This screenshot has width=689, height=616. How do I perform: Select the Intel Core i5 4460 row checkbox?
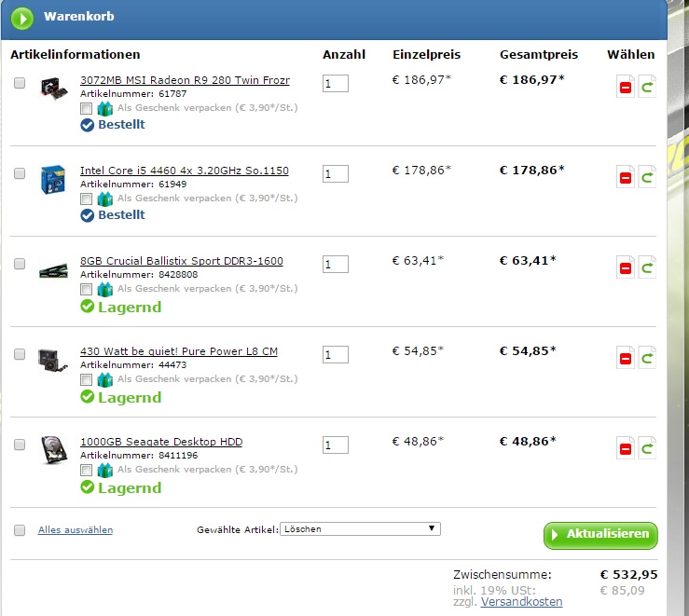click(x=20, y=173)
